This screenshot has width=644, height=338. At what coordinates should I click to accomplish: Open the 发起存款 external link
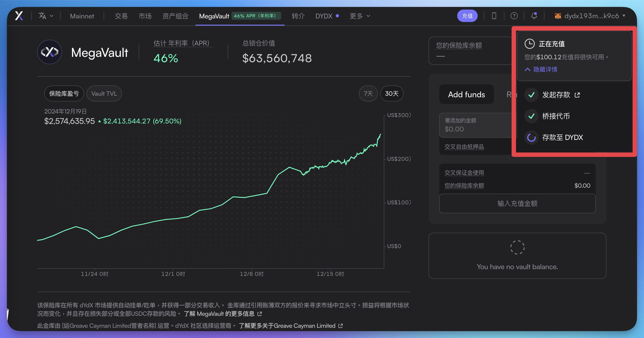click(x=561, y=95)
